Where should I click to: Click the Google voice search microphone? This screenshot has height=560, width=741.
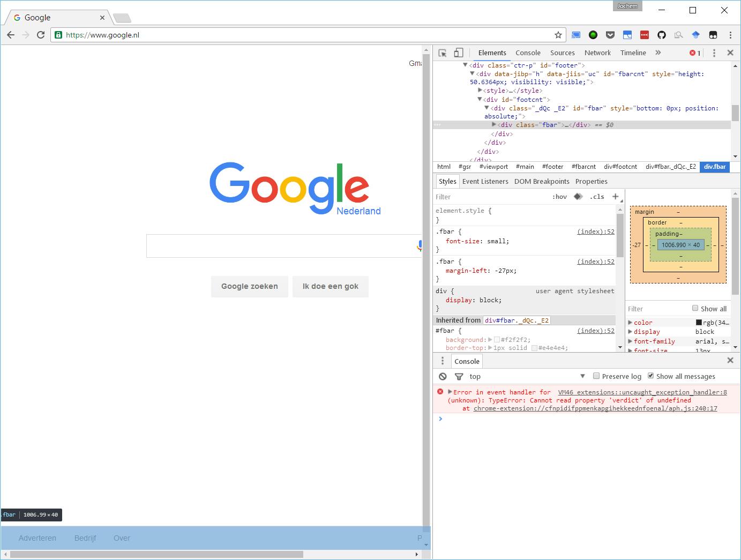point(420,246)
